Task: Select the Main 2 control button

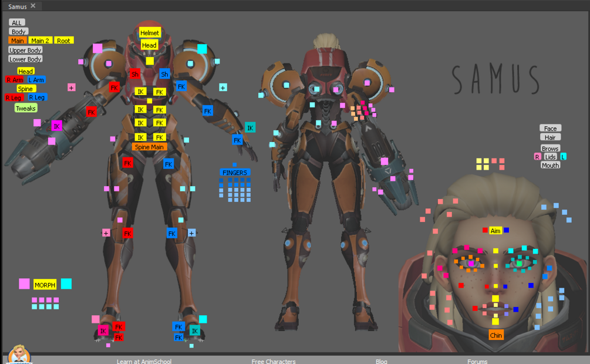Action: click(x=41, y=41)
